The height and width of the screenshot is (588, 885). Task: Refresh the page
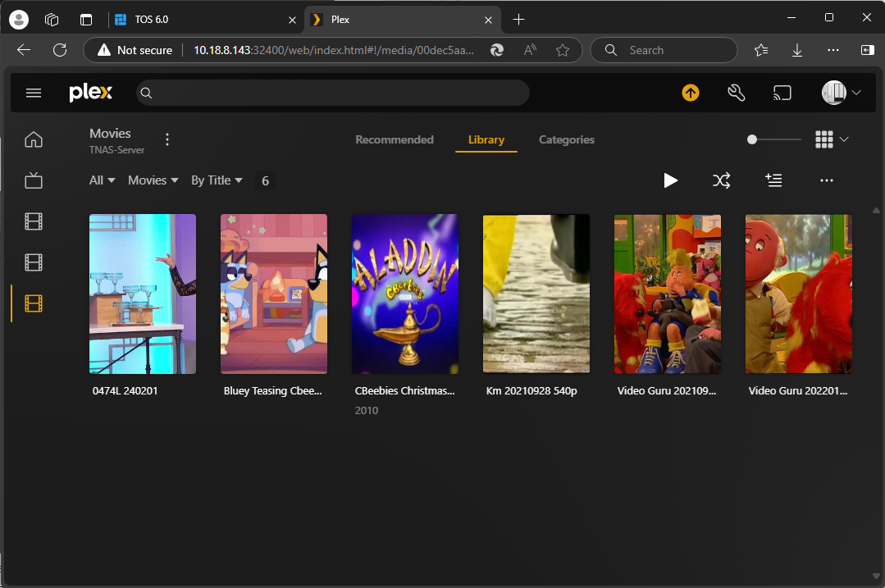(x=60, y=50)
